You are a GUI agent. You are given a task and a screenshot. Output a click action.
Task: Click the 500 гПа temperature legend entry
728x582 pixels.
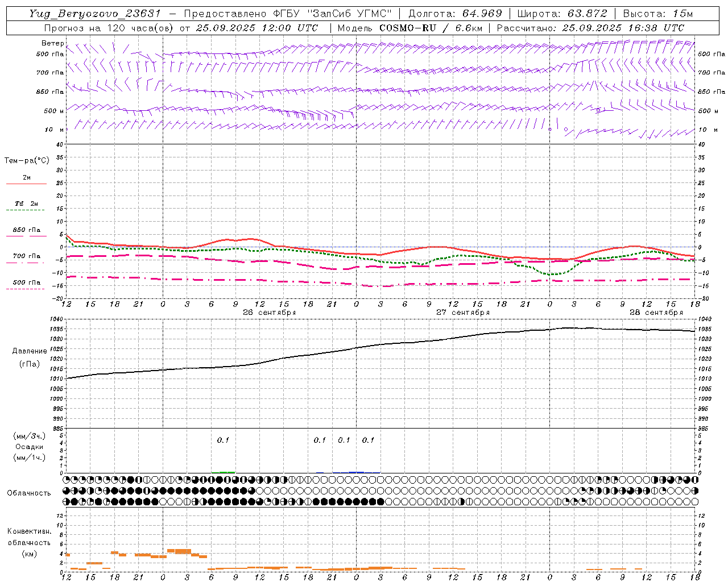(x=27, y=282)
